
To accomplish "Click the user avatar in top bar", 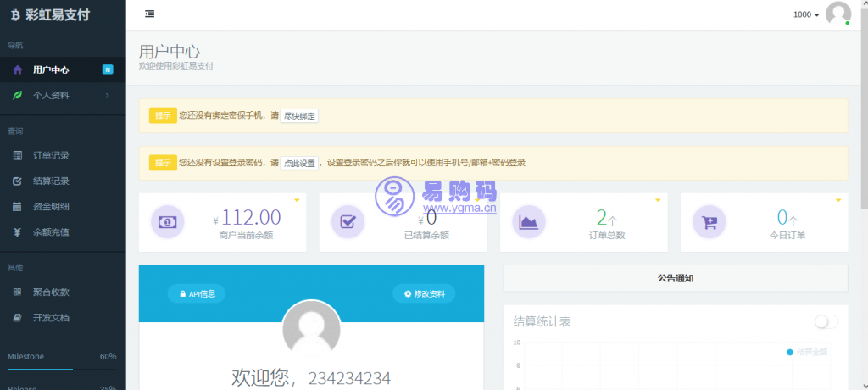I will pos(837,14).
